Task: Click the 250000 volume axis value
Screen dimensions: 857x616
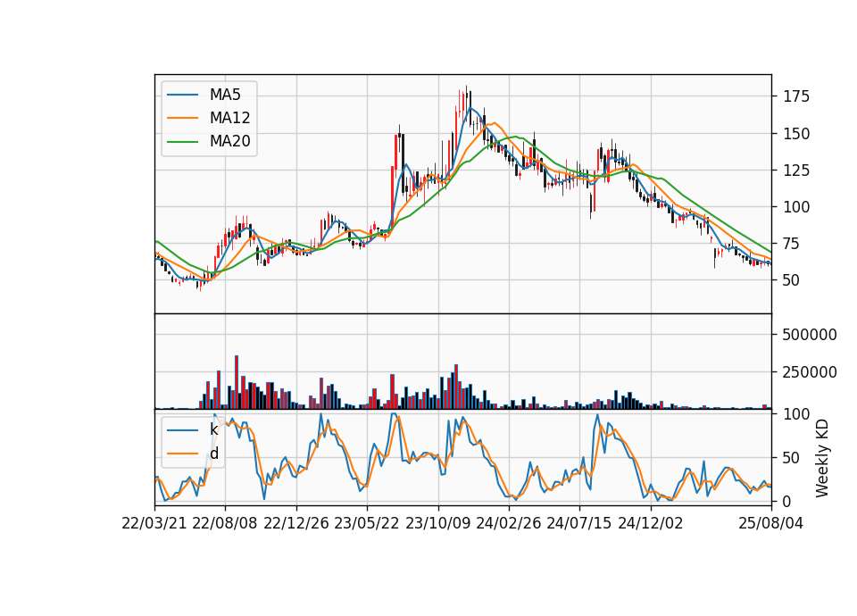Action: pyautogui.click(x=810, y=372)
